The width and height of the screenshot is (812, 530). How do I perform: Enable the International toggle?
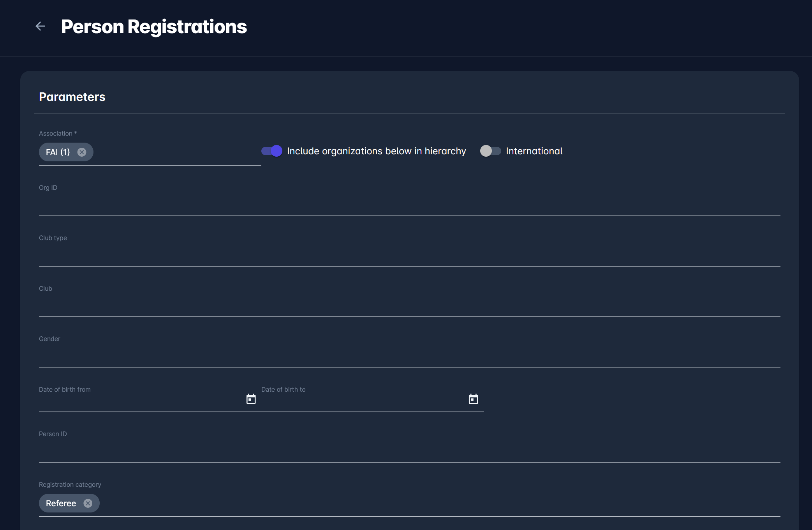pos(490,151)
